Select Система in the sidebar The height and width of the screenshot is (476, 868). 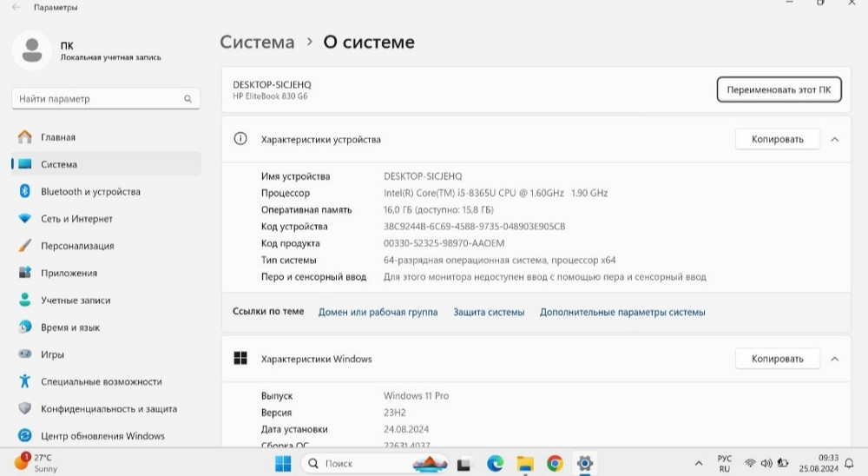[105, 164]
